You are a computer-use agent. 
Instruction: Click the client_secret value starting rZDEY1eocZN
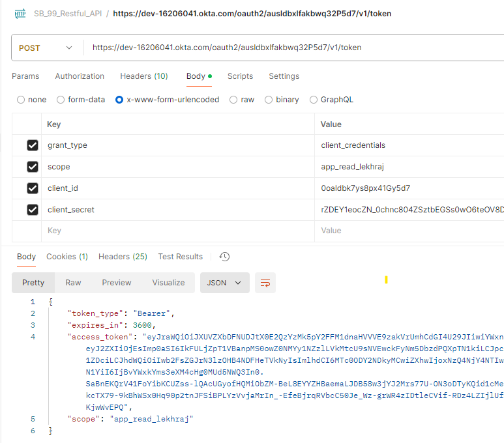coord(409,210)
